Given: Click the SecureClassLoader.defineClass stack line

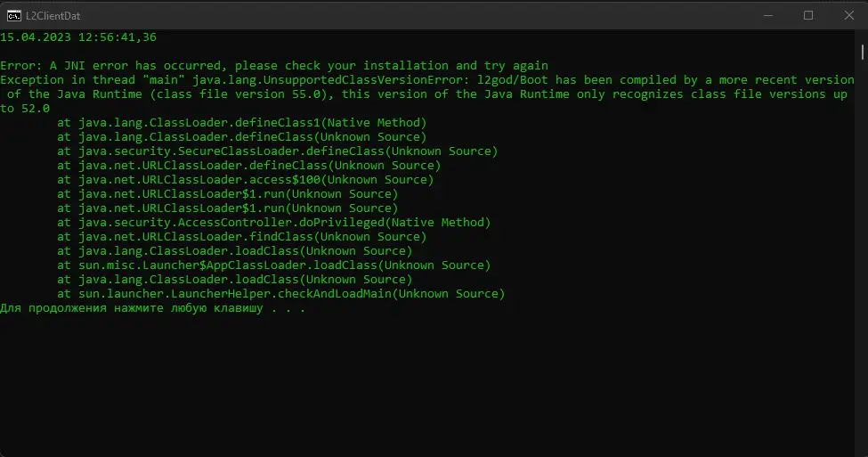Looking at the screenshot, I should click(x=277, y=151).
